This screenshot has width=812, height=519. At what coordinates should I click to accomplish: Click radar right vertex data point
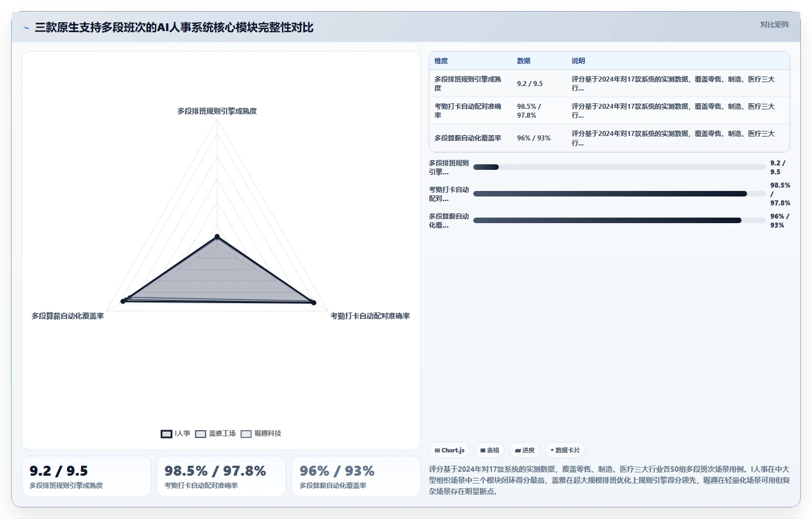tap(313, 303)
